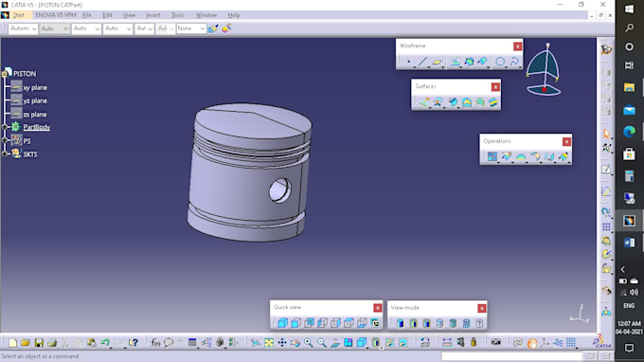Viewport: 644px width, 362px height.
Task: Open the Tools menu
Action: [177, 15]
